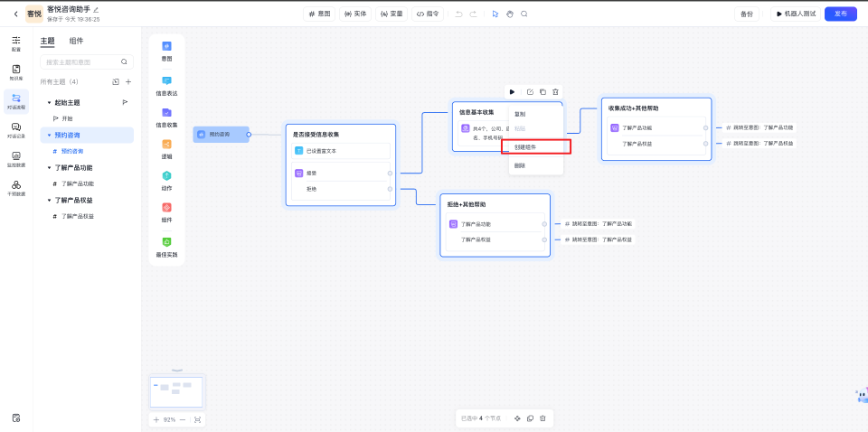Switch to the 组件 tab
Screen dimensions: 868x432
pyautogui.click(x=77, y=41)
